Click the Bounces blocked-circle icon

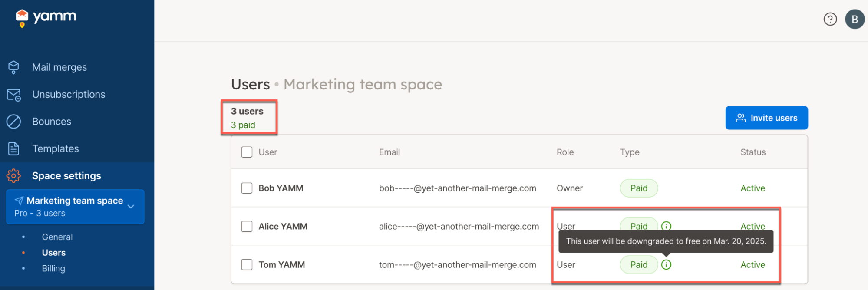click(x=13, y=122)
